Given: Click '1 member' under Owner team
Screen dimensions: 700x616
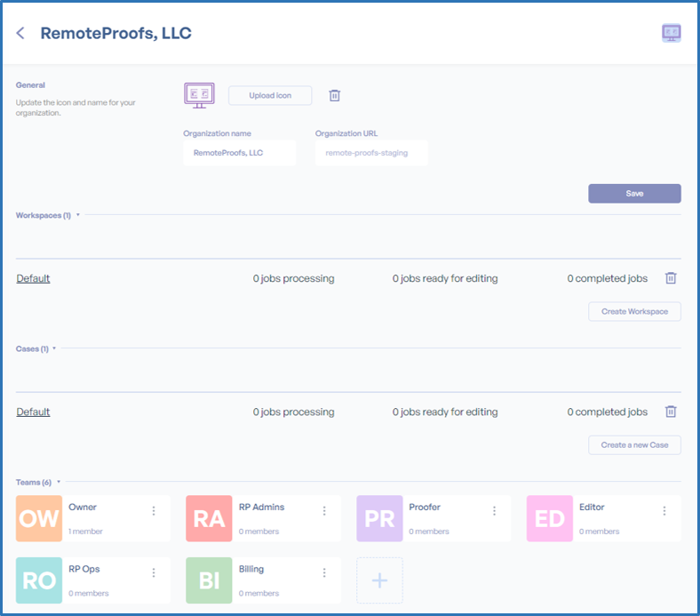Looking at the screenshot, I should [85, 532].
